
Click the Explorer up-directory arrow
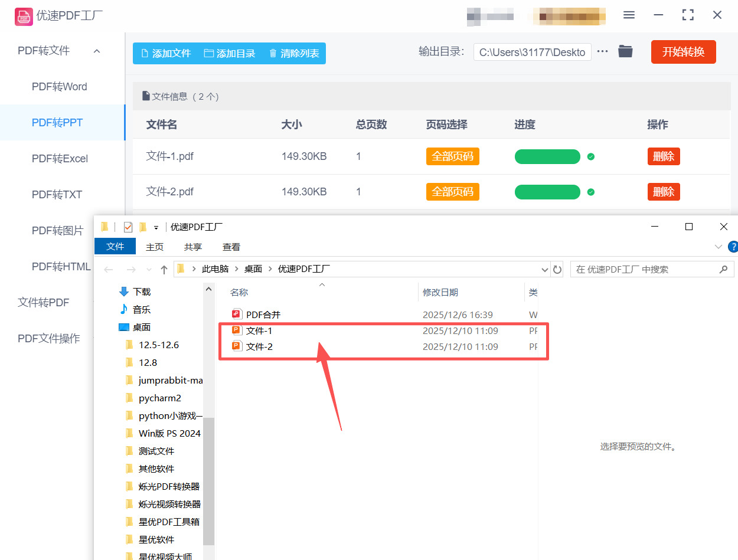164,270
